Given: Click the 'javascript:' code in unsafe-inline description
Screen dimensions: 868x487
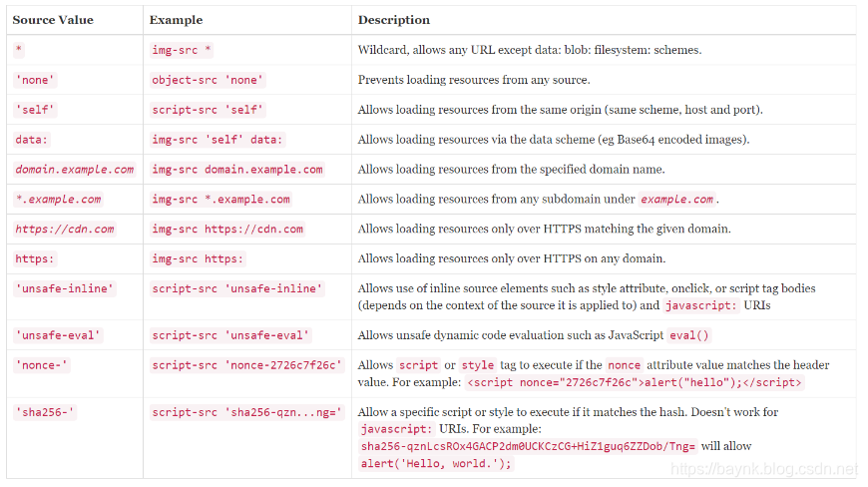Looking at the screenshot, I should (x=701, y=305).
